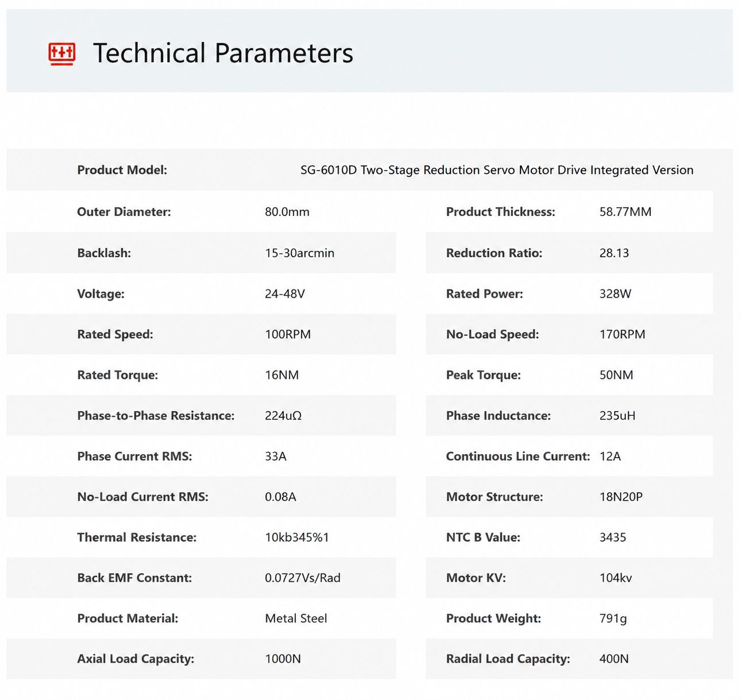The image size is (741, 700).
Task: Click the Radial Load Capacity value 400N
Action: (x=614, y=659)
